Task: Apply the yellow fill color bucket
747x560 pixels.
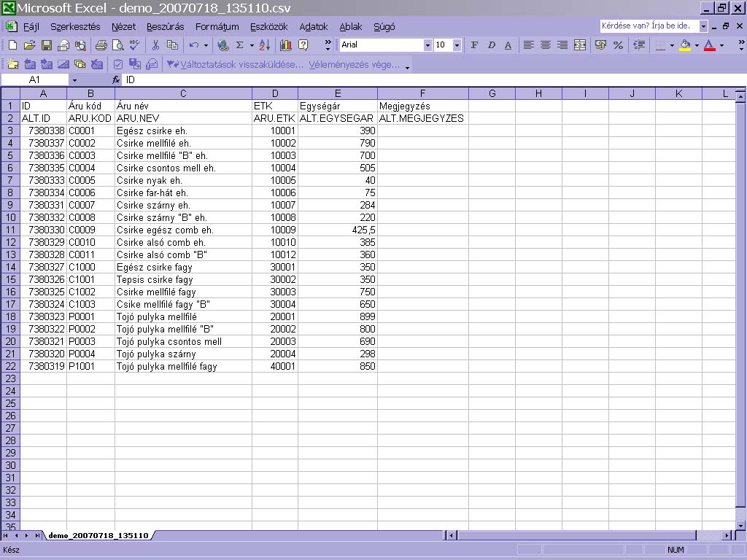Action: 684,45
